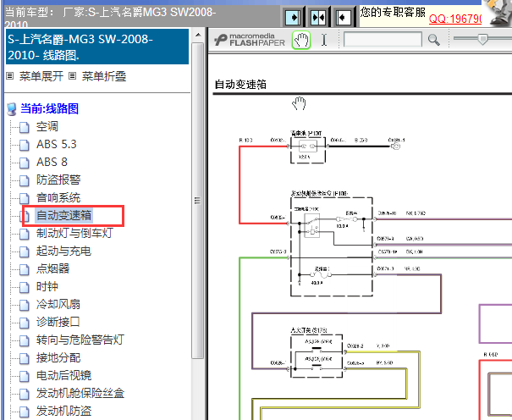The width and height of the screenshot is (512, 420).
Task: Open the 起动与充电 diagram
Action: coord(63,251)
